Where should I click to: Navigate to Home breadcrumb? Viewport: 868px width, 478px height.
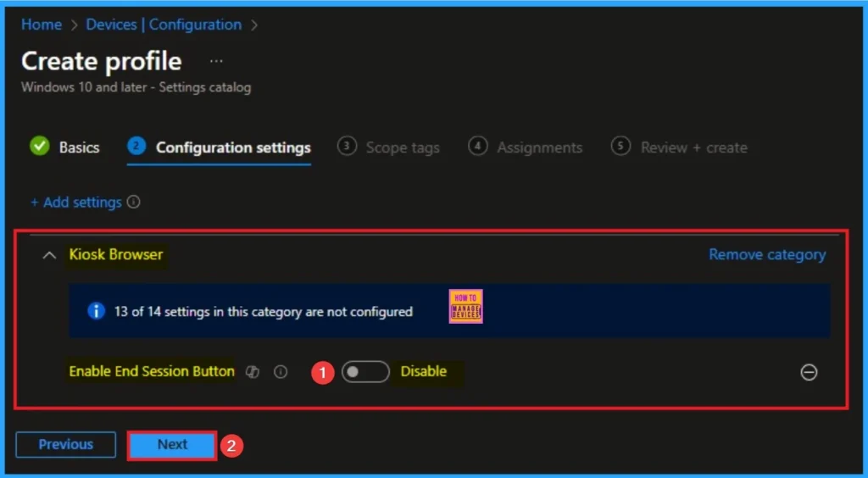click(x=41, y=25)
